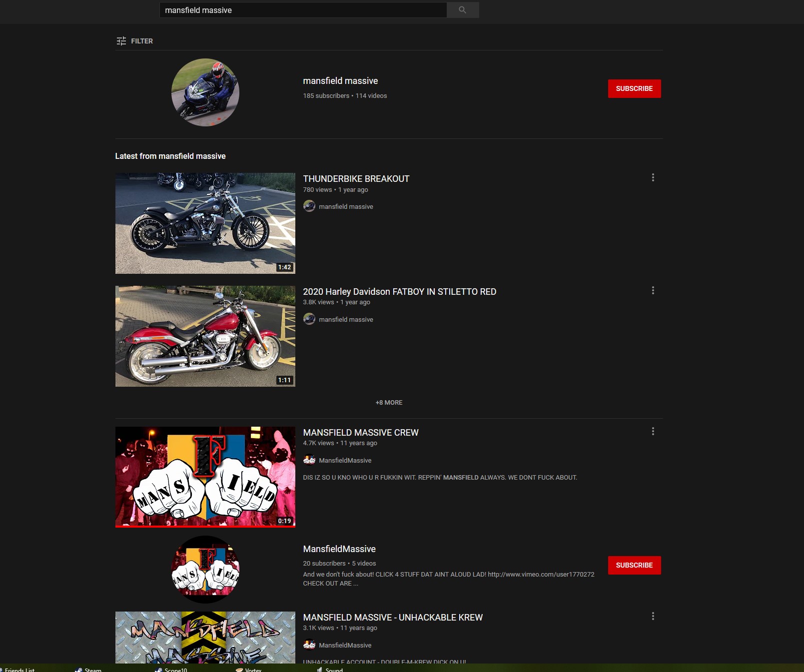
Task: Click the '780 views • 1 year ago' text
Action: point(335,190)
